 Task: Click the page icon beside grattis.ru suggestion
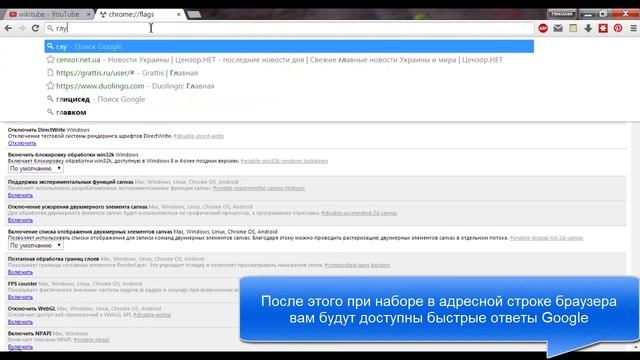pos(50,73)
